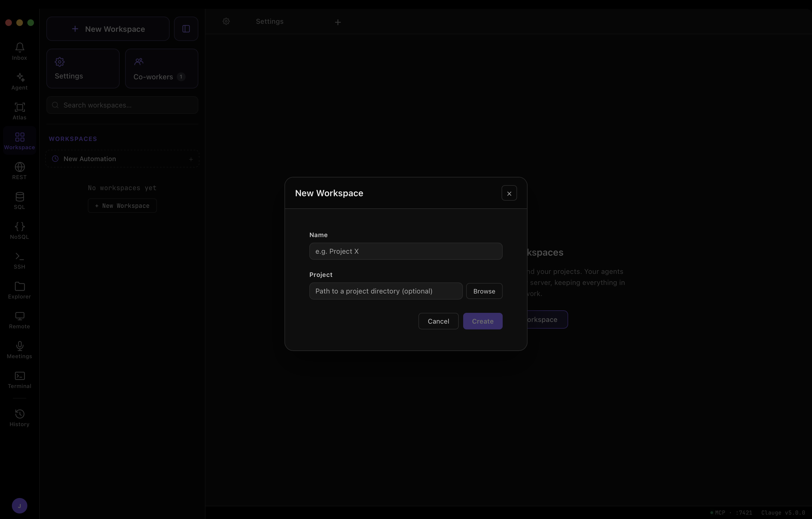The image size is (812, 519).
Task: Open the Co-workers card
Action: point(162,69)
